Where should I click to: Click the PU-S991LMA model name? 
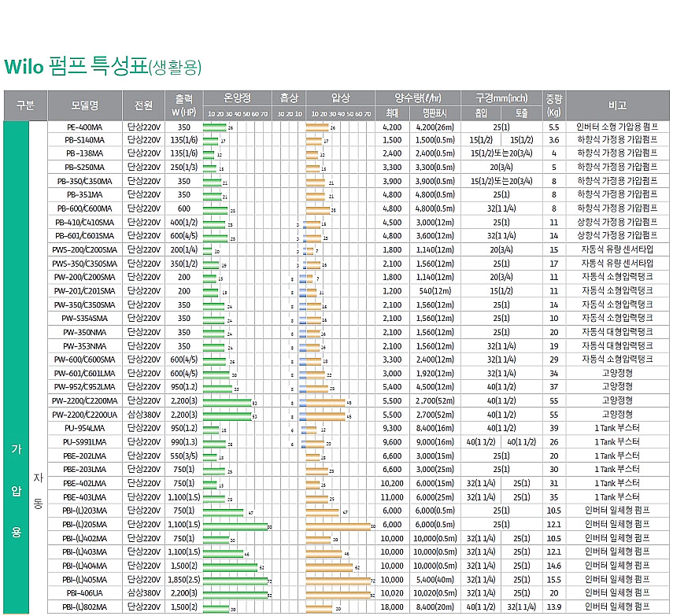(x=83, y=442)
